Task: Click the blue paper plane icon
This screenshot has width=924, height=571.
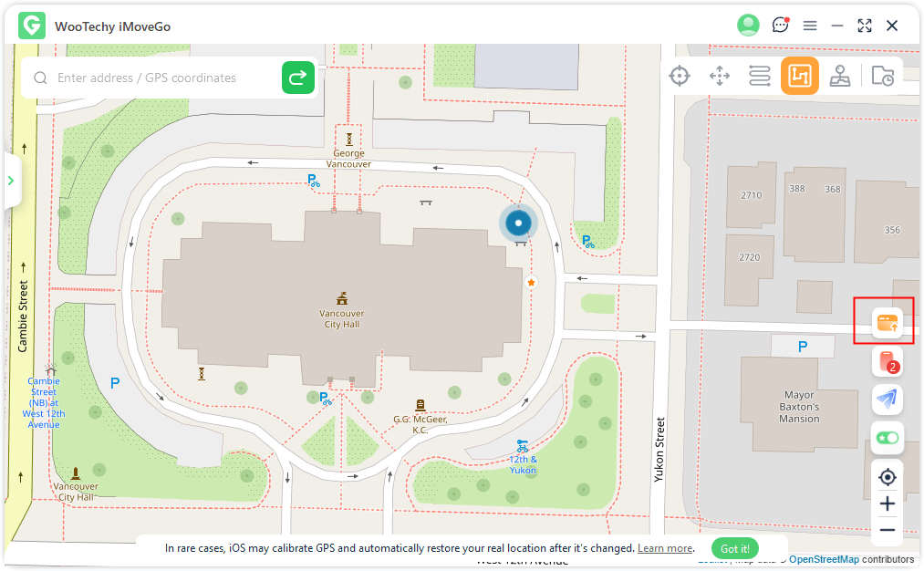Action: point(887,400)
